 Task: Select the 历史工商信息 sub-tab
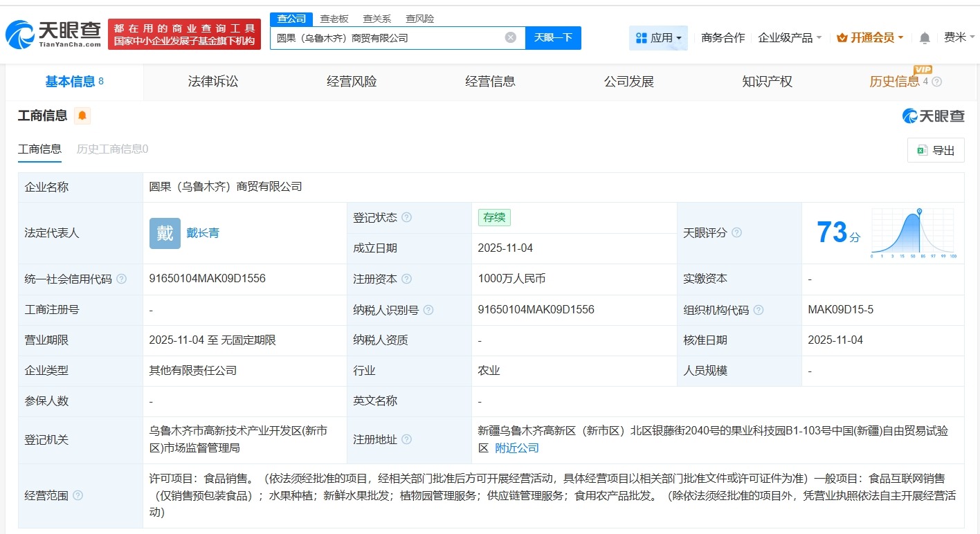coord(111,149)
